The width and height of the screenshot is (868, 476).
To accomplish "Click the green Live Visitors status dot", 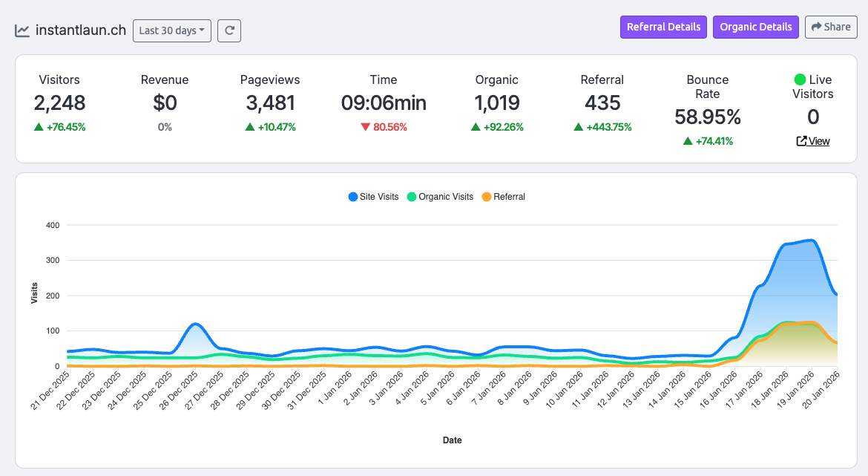I will (800, 79).
